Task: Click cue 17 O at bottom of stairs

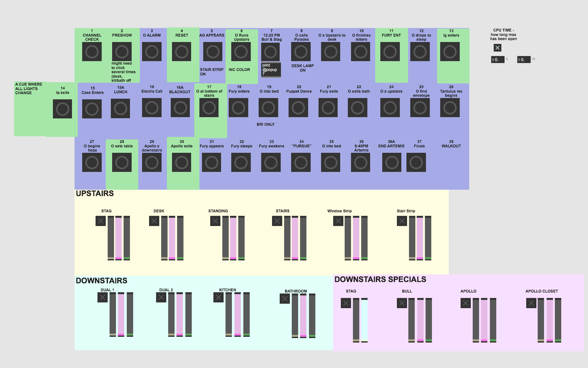Action: pyautogui.click(x=209, y=108)
